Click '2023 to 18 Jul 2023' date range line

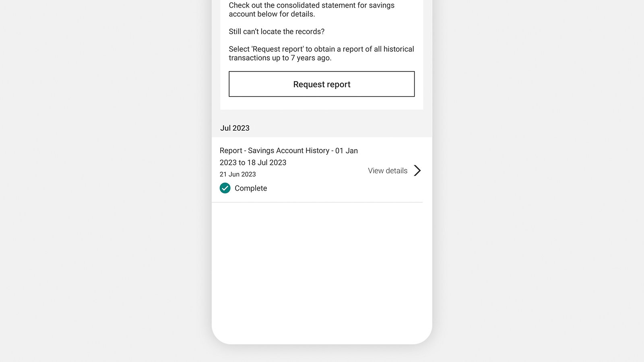(253, 162)
